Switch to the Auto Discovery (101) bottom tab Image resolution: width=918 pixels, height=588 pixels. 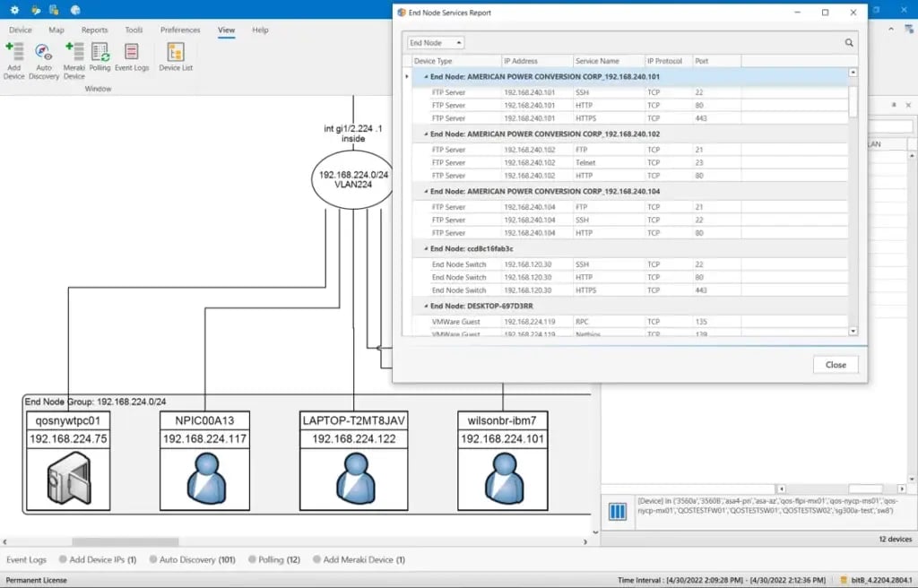click(191, 559)
